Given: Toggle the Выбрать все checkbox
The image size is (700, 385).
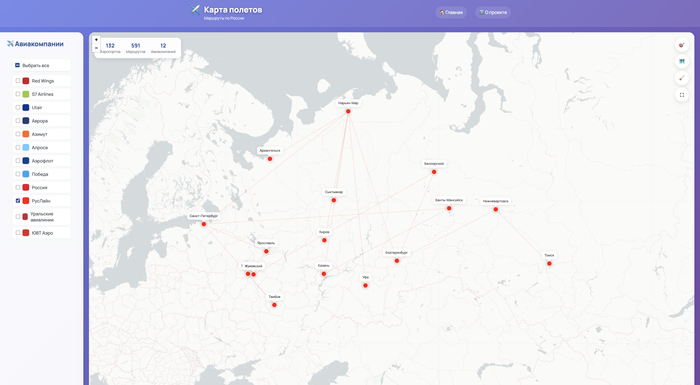Looking at the screenshot, I should 17,65.
